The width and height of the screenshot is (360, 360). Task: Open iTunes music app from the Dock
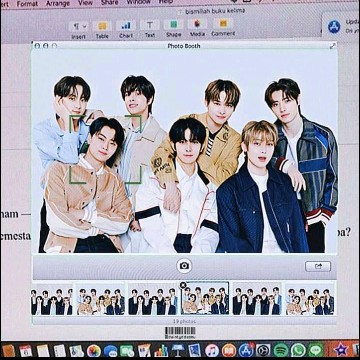coord(212,350)
